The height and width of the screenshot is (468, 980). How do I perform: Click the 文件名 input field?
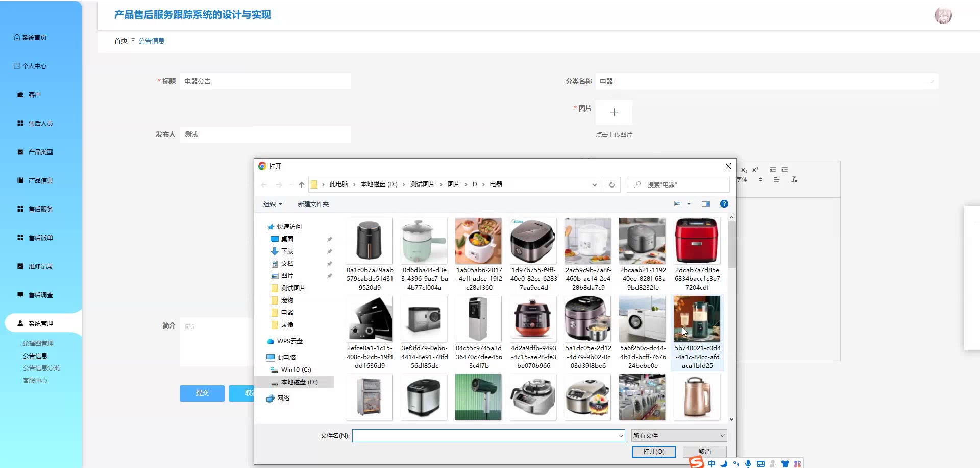[488, 436]
